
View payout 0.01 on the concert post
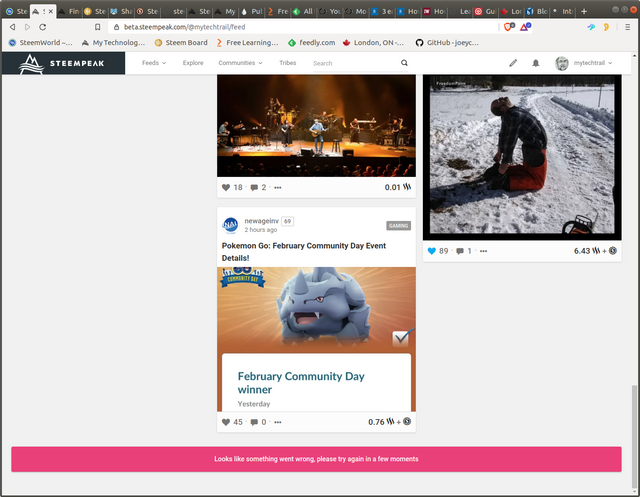(398, 187)
